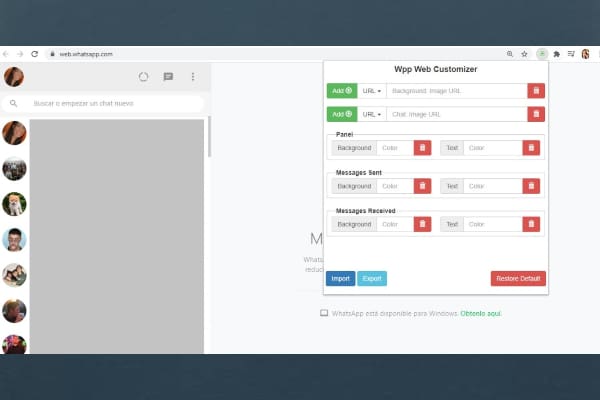
Task: Follow the 'Obtenlo aquí' link
Action: coord(481,313)
